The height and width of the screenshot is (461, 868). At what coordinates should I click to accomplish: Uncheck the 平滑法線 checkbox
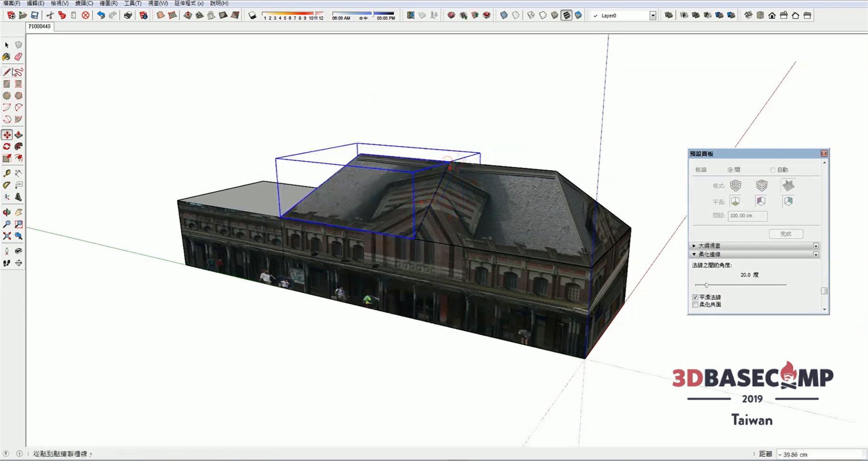pyautogui.click(x=695, y=297)
